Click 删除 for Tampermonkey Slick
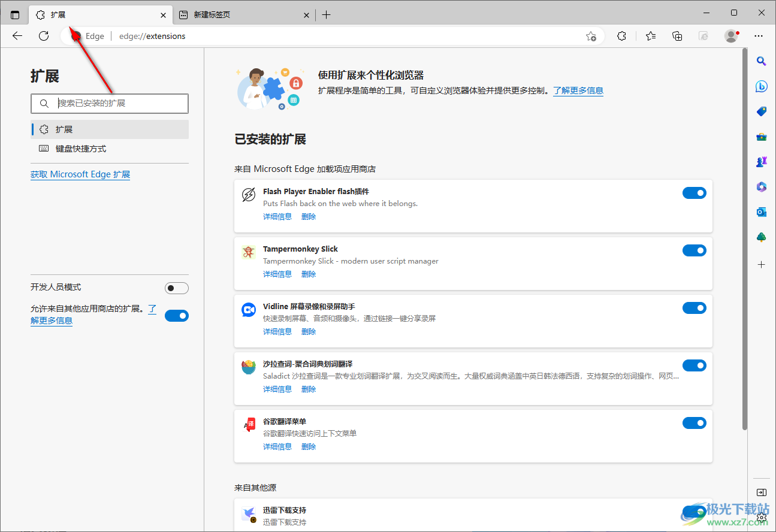The image size is (776, 532). (309, 274)
